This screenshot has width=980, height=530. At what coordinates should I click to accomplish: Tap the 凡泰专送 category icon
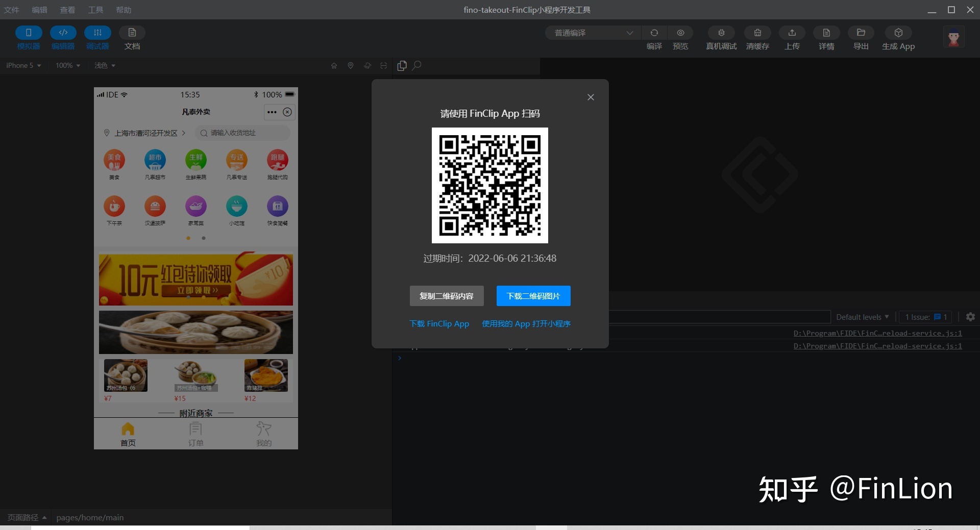(237, 160)
